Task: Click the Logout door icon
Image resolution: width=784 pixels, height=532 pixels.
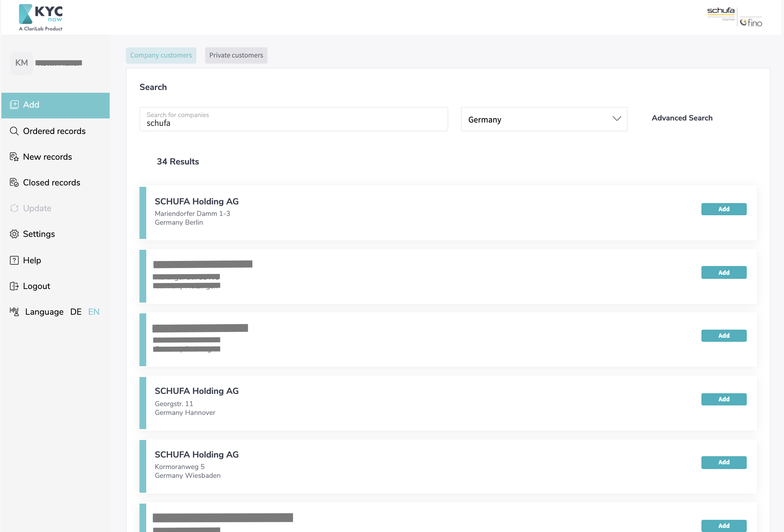Action: coord(14,286)
